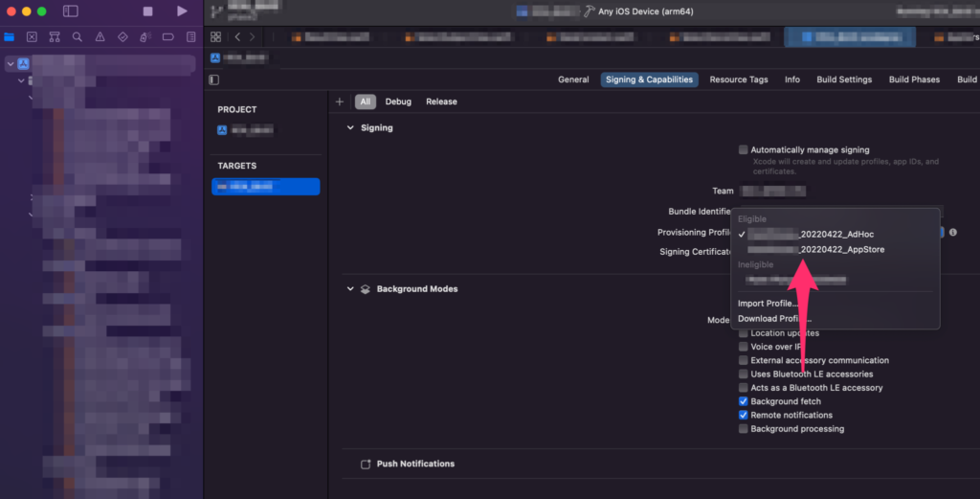Open the Team dropdown
The height and width of the screenshot is (499, 980).
[x=773, y=191]
